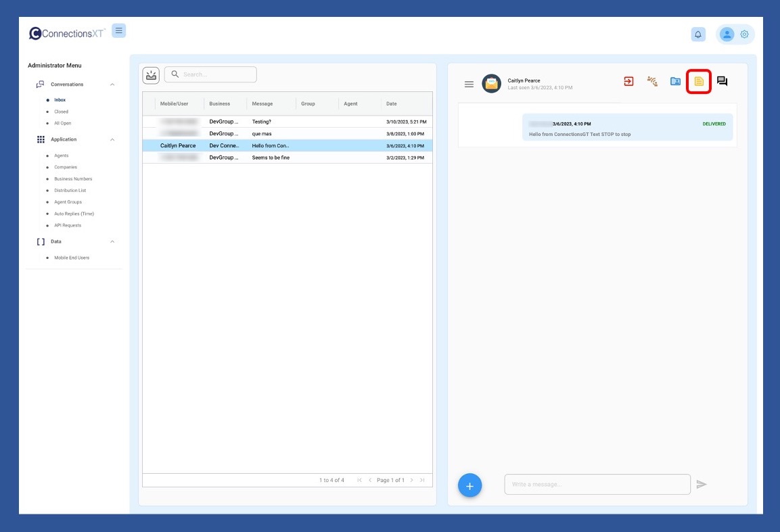
Task: Click the red exit conversation icon
Action: click(628, 82)
